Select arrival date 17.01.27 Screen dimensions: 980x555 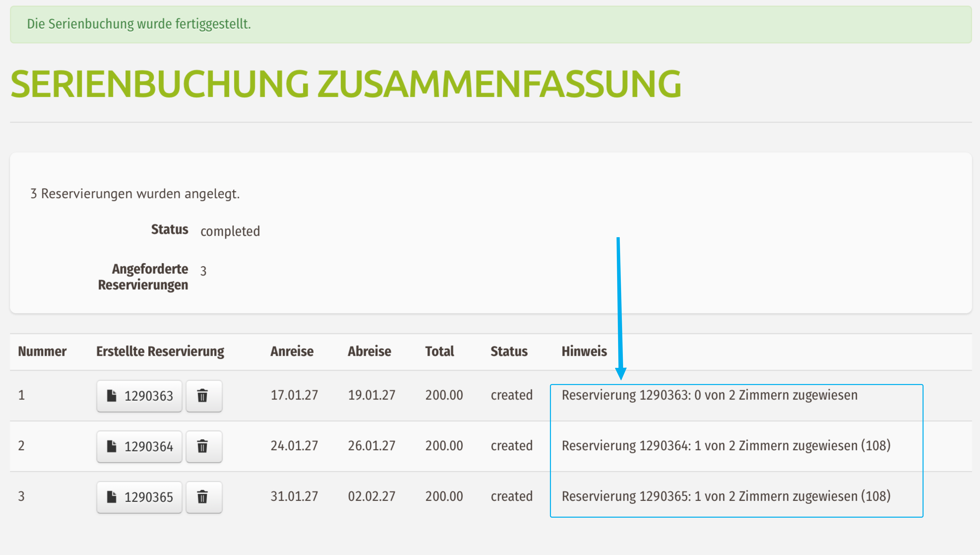(294, 395)
